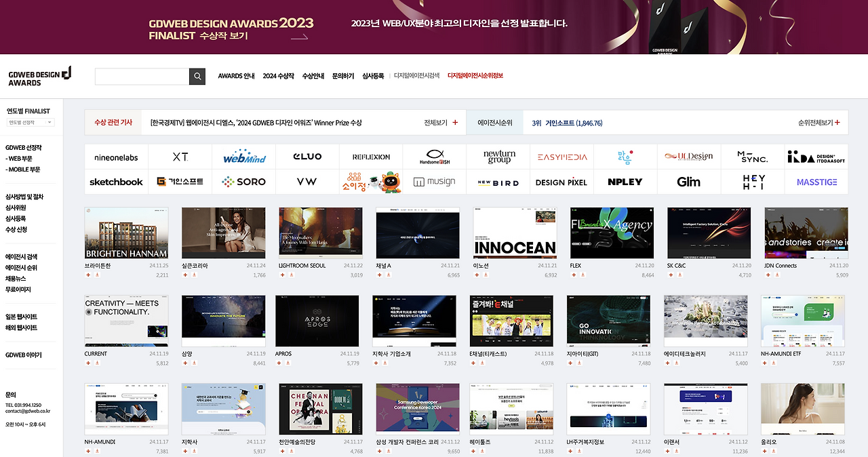Screen dimensions: 868x457
Task: Click the download icon under NH-AMUNDI
Action: (x=96, y=451)
